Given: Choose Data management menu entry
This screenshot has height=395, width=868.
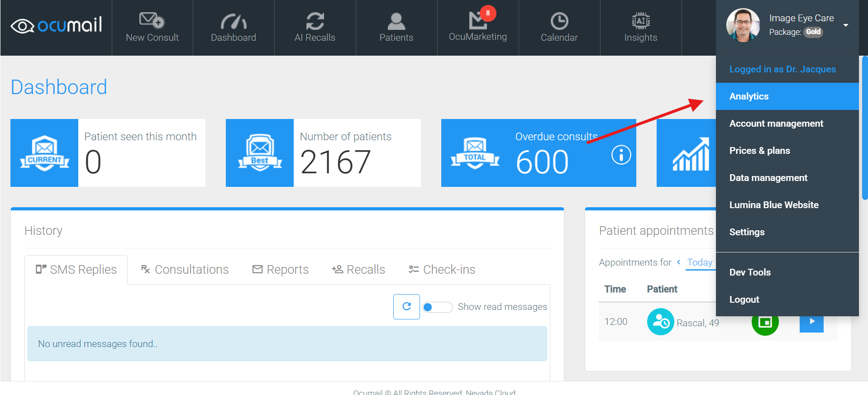Looking at the screenshot, I should pos(787,178).
